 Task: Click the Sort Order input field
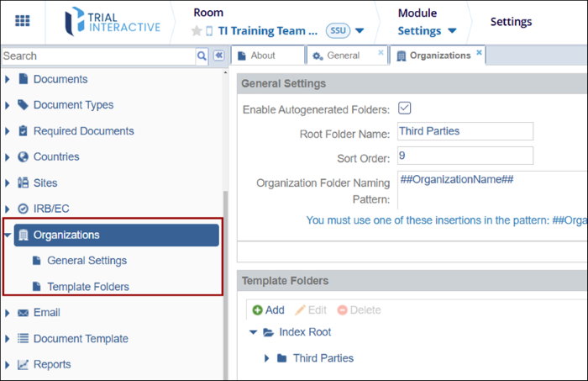(465, 156)
